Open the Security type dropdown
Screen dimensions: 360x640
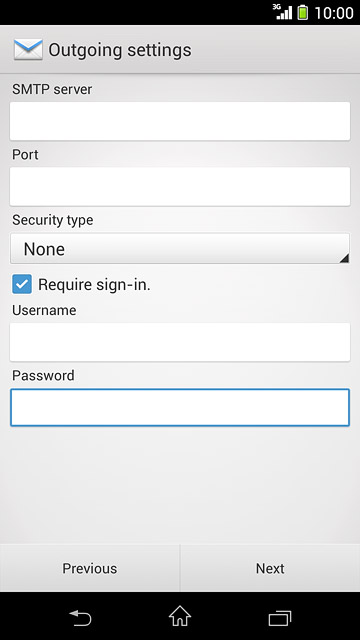(180, 249)
